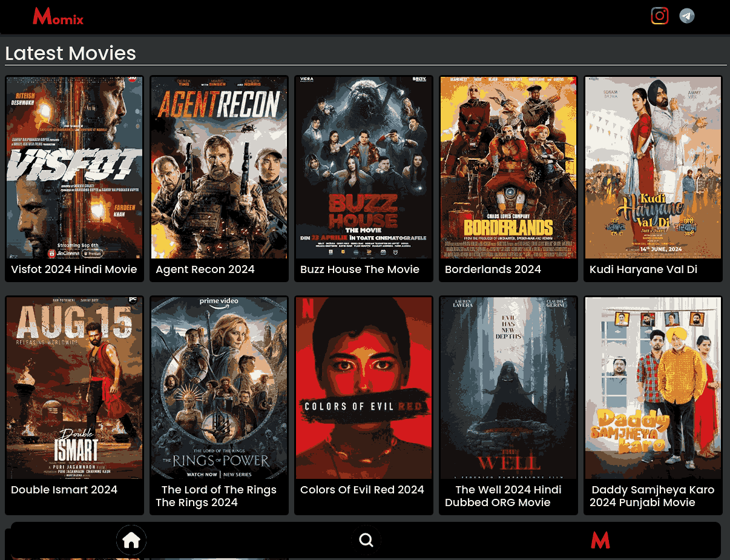Image resolution: width=730 pixels, height=560 pixels.
Task: Open the Telegram icon link
Action: tap(686, 16)
